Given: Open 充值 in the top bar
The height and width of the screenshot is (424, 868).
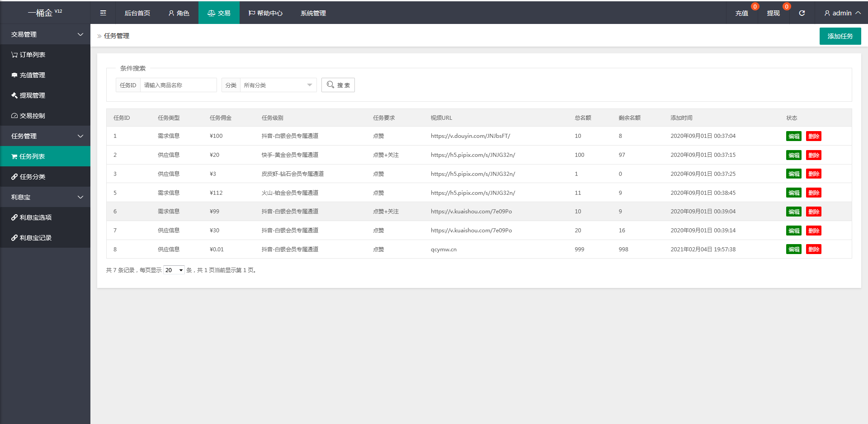Looking at the screenshot, I should tap(742, 13).
